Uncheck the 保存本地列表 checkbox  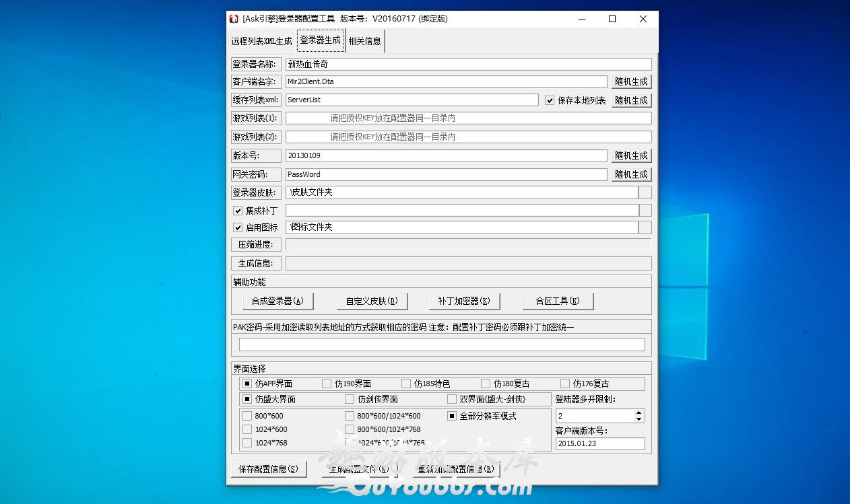click(550, 100)
